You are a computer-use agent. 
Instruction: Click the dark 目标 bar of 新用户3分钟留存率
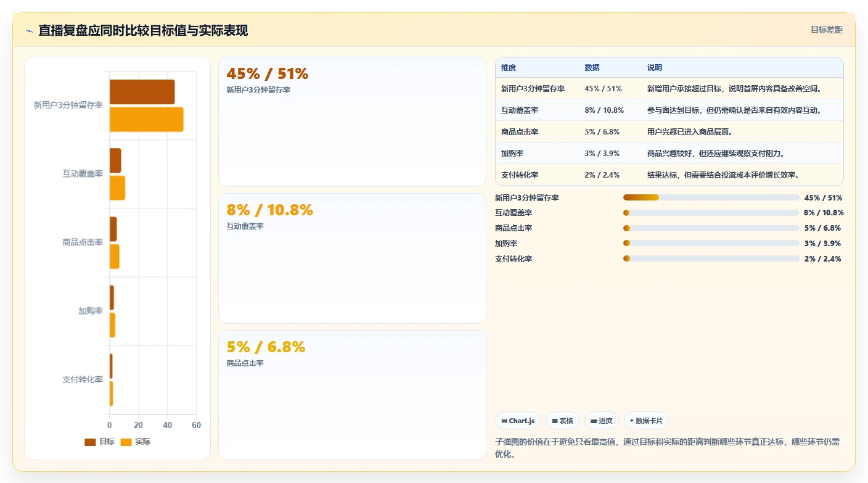pos(142,92)
